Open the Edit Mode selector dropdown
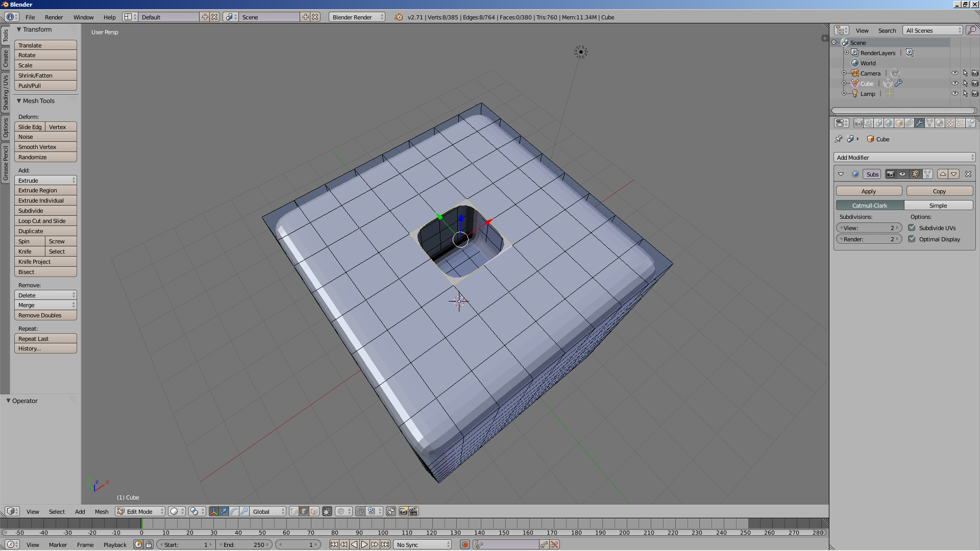The image size is (980, 551). [140, 511]
